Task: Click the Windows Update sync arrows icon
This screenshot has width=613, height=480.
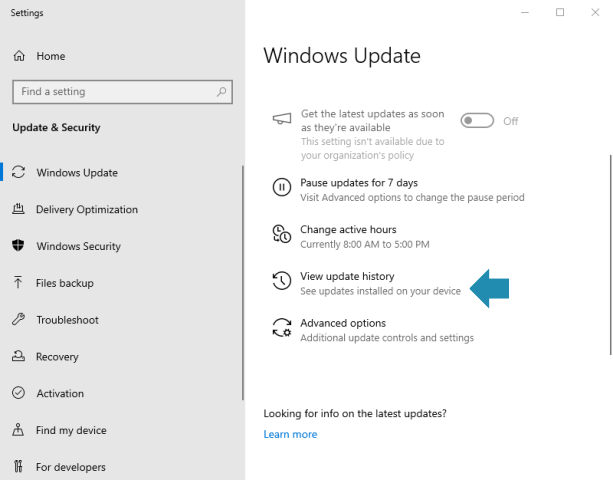Action: tap(18, 172)
